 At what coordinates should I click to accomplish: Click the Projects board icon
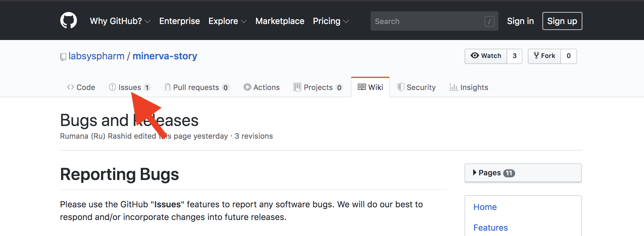click(x=297, y=87)
